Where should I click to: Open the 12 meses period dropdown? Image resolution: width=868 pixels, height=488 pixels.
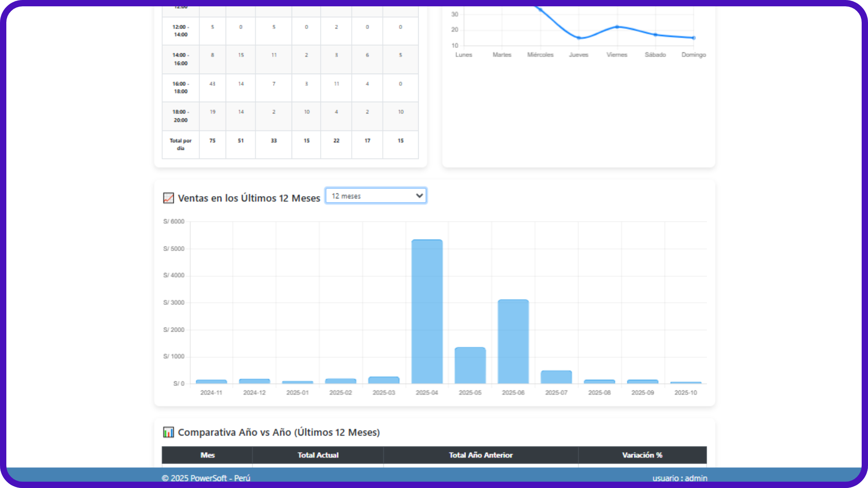pyautogui.click(x=375, y=196)
